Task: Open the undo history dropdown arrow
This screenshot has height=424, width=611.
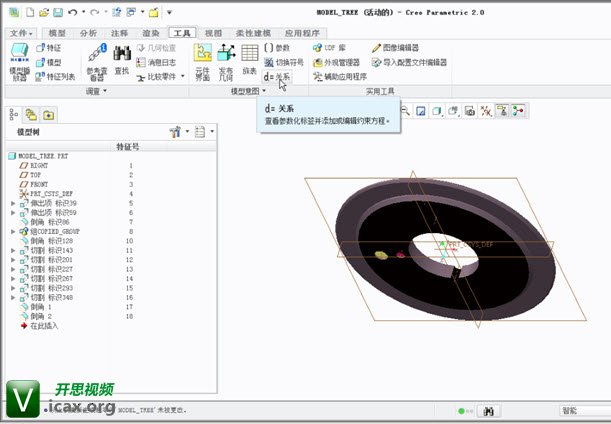Action: tap(83, 12)
